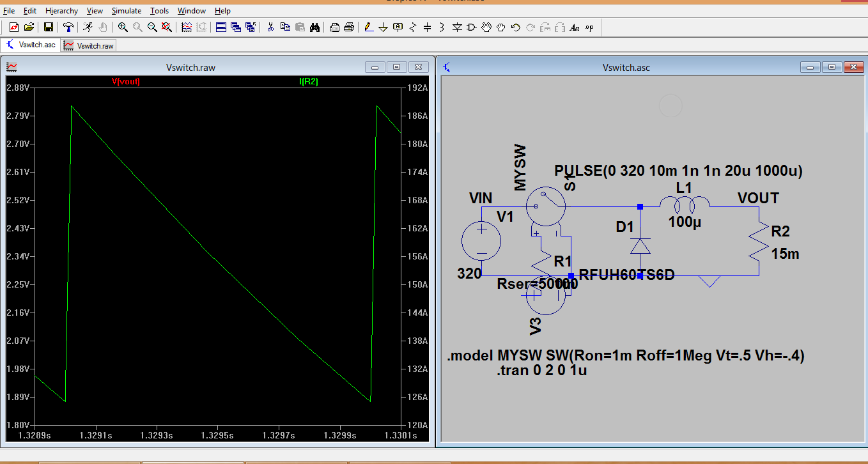
Task: Click the Zoom In magnifier icon
Action: tap(122, 27)
